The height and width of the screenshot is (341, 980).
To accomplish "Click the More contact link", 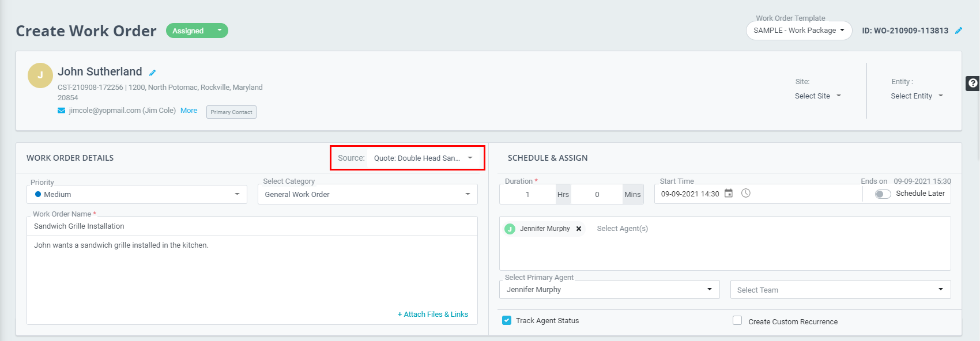I will click(x=189, y=111).
